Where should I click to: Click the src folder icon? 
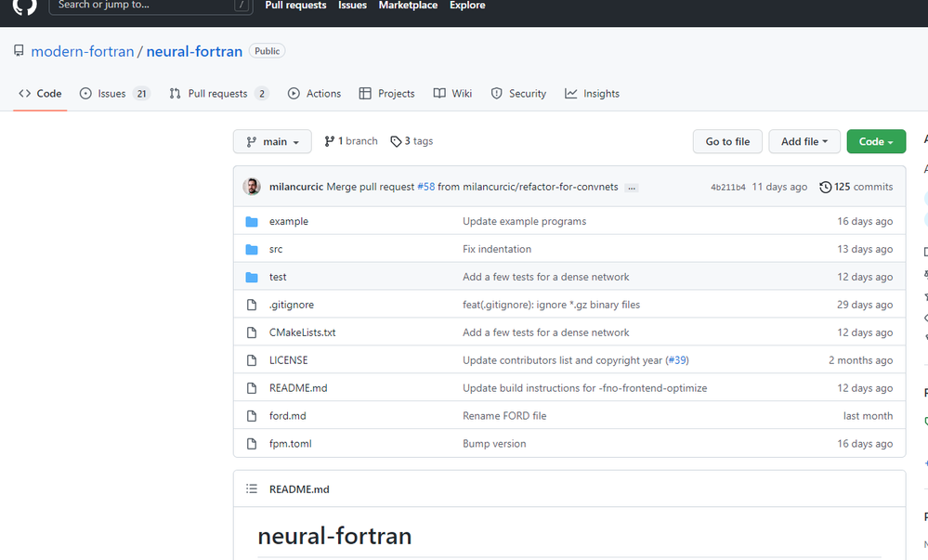252,249
